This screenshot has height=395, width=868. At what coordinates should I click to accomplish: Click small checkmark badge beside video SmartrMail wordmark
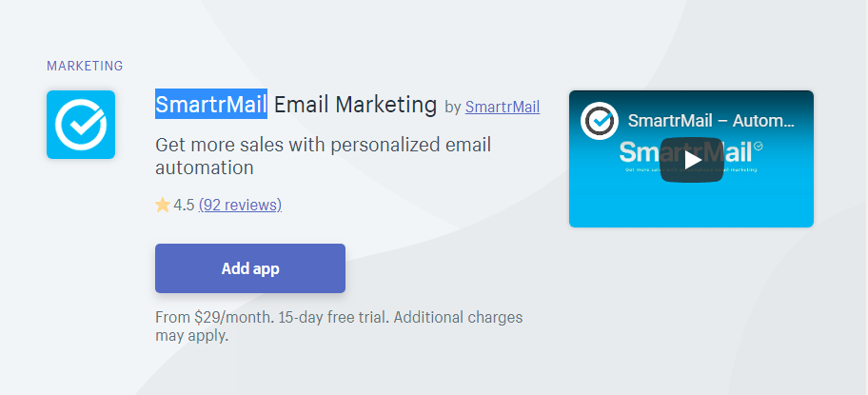click(758, 146)
